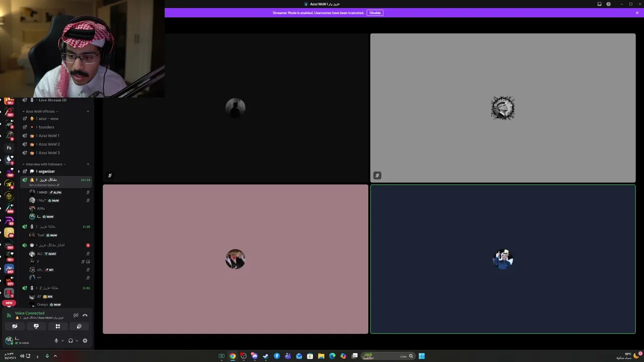
Task: Open the Fs server in server list
Action: click(9, 148)
